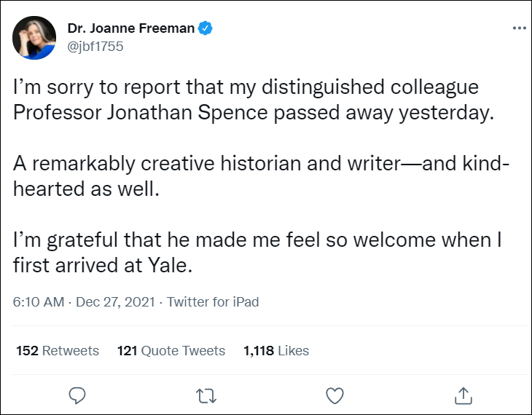
Task: Open the three-dot more options menu
Action: pyautogui.click(x=519, y=28)
